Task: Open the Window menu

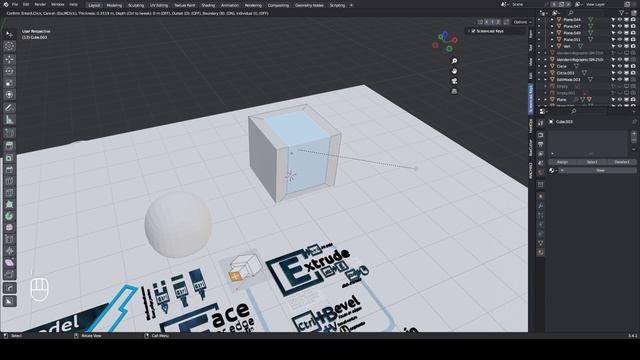Action: pyautogui.click(x=58, y=4)
